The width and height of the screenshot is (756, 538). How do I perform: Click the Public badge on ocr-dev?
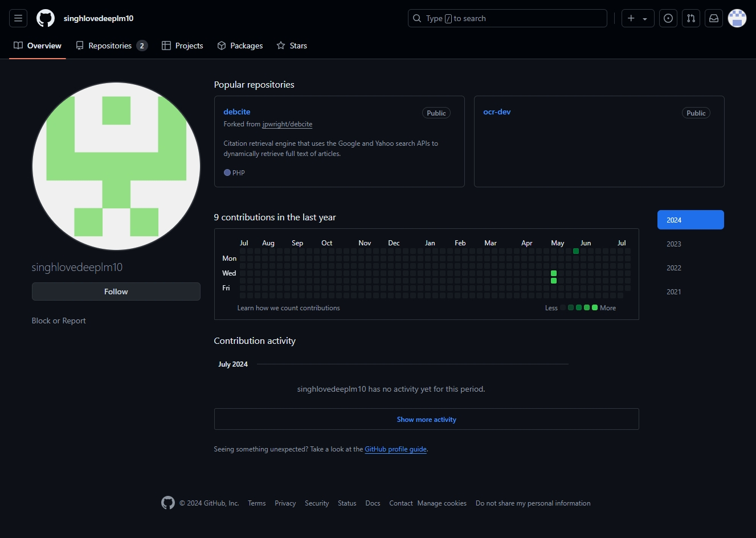click(x=696, y=113)
